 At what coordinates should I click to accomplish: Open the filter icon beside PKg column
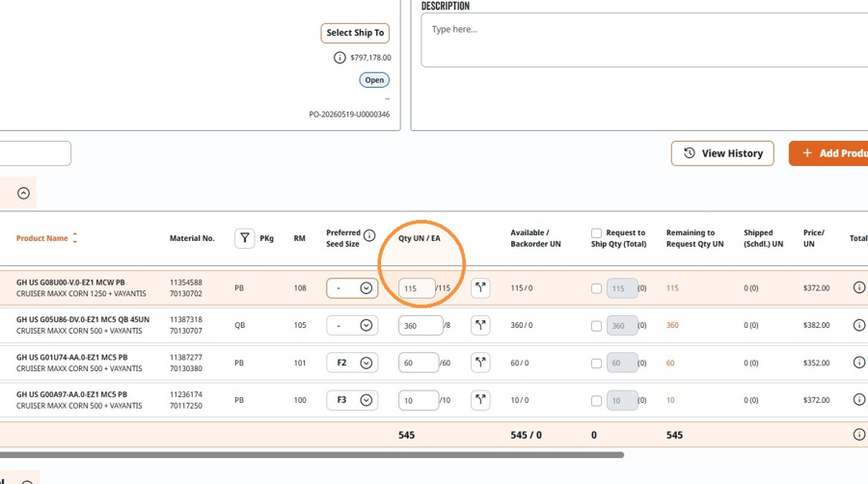point(245,238)
